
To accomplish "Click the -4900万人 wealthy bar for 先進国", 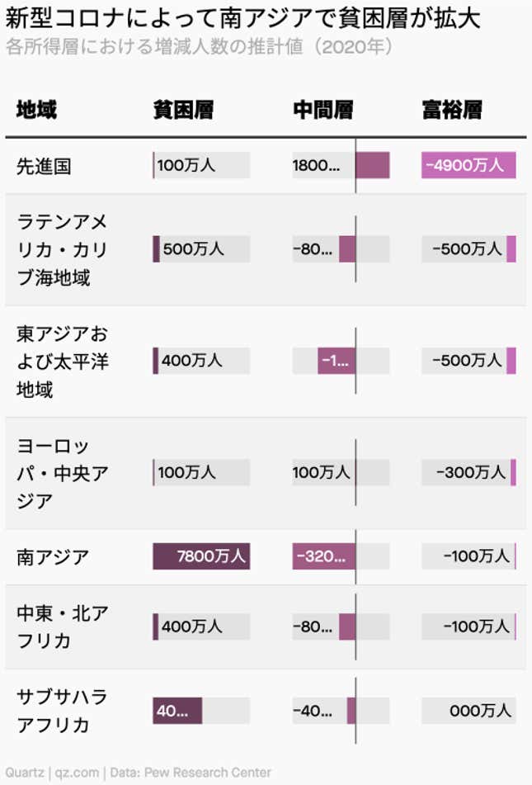I will point(468,165).
